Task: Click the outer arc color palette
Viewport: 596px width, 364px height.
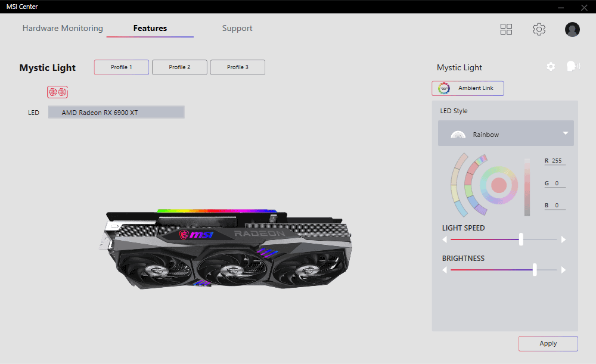Action: (455, 185)
